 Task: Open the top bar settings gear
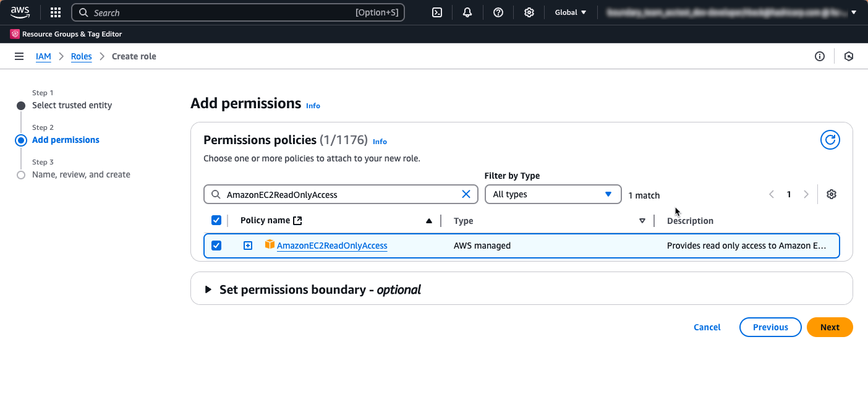coord(529,12)
